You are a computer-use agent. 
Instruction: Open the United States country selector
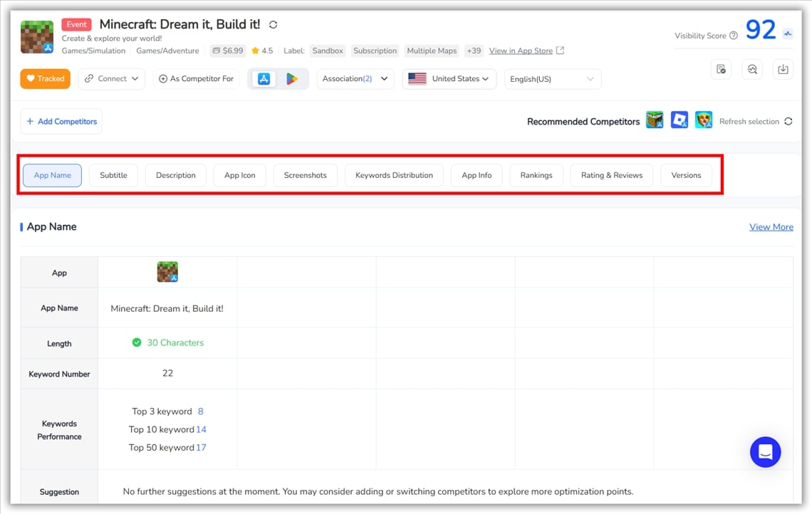tap(449, 79)
